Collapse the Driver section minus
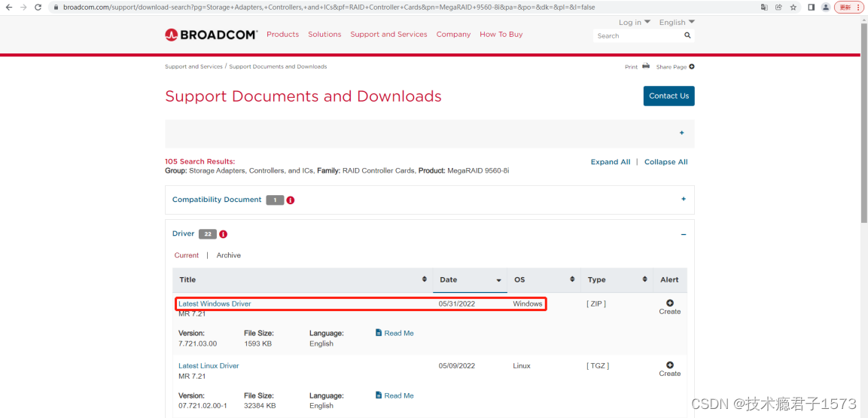Image resolution: width=868 pixels, height=418 pixels. pos(684,235)
